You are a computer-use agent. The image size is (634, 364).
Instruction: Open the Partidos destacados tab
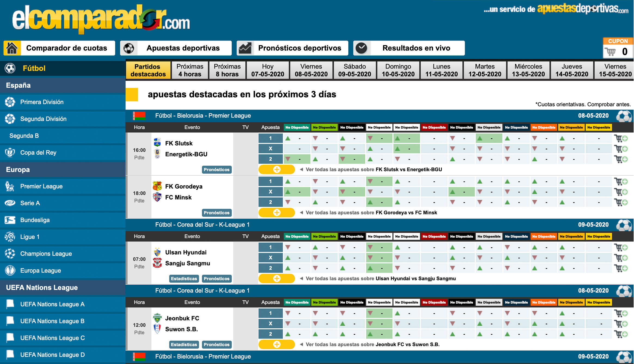pyautogui.click(x=148, y=70)
